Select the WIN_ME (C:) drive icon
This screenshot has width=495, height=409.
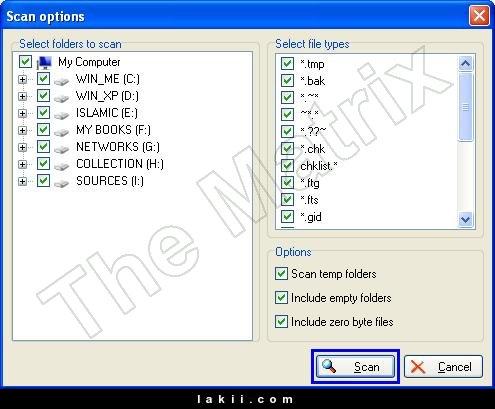(61, 81)
